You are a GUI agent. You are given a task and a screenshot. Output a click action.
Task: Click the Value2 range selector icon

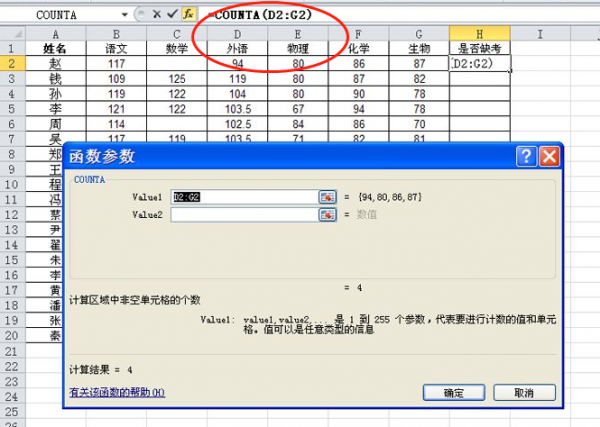(x=328, y=215)
